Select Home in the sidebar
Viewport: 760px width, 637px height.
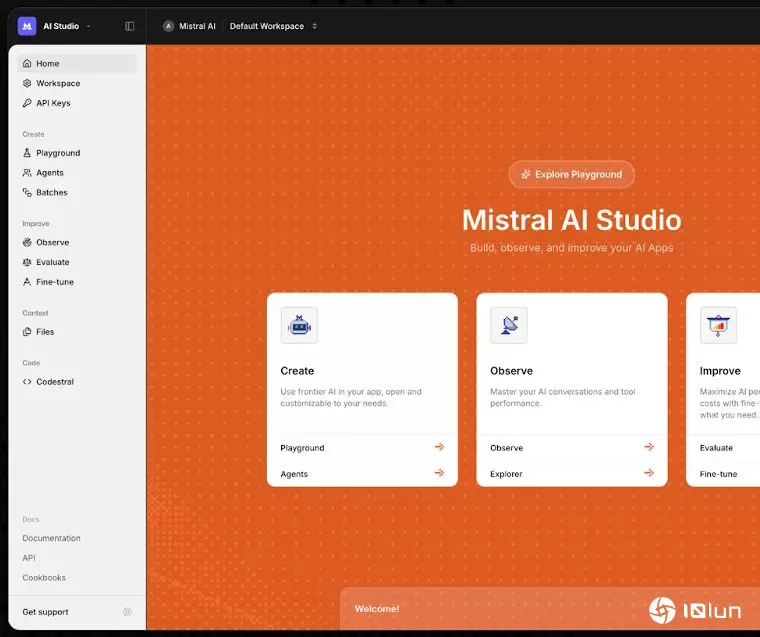(x=47, y=64)
